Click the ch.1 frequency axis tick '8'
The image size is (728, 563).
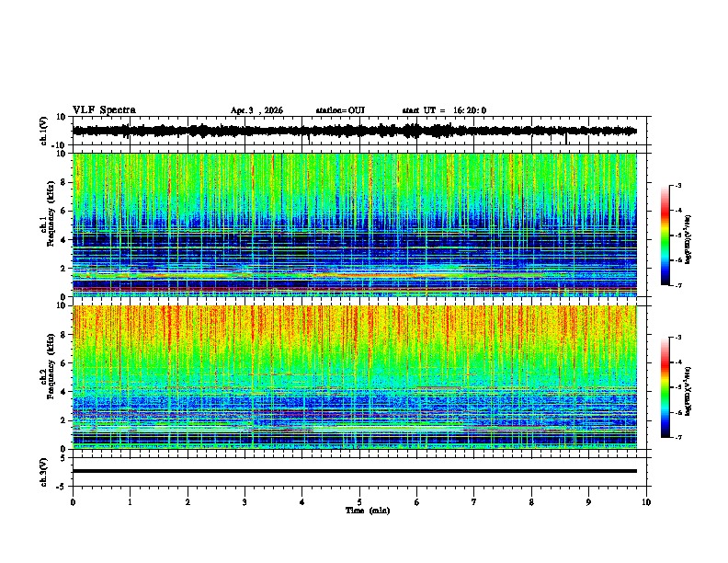pos(63,182)
